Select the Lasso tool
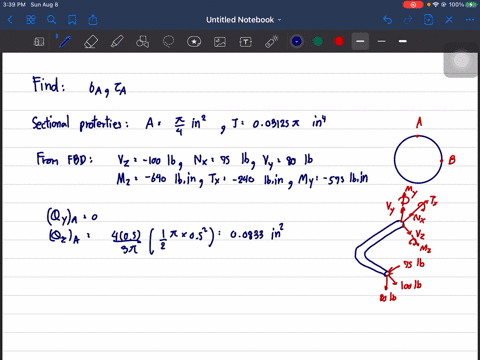Image resolution: width=480 pixels, height=360 pixels. [x=168, y=42]
